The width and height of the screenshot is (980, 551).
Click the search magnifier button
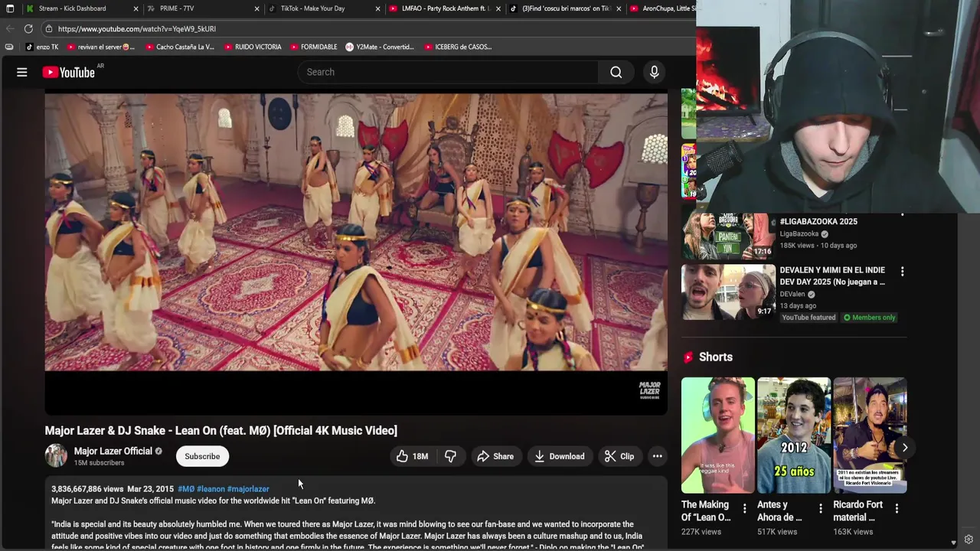(x=616, y=72)
